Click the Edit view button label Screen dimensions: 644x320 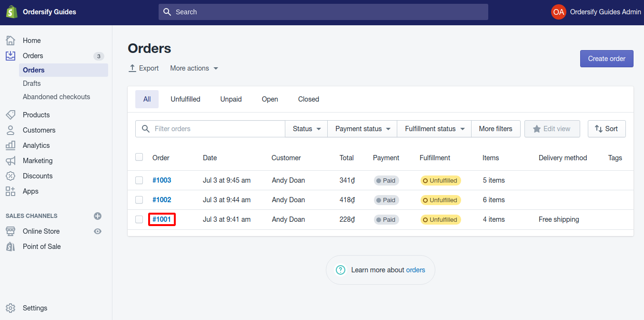pyautogui.click(x=557, y=129)
